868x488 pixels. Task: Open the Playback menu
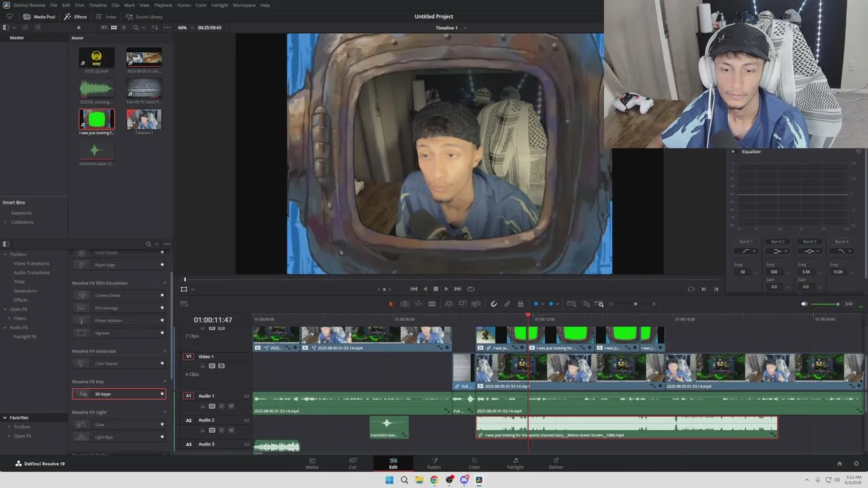163,5
